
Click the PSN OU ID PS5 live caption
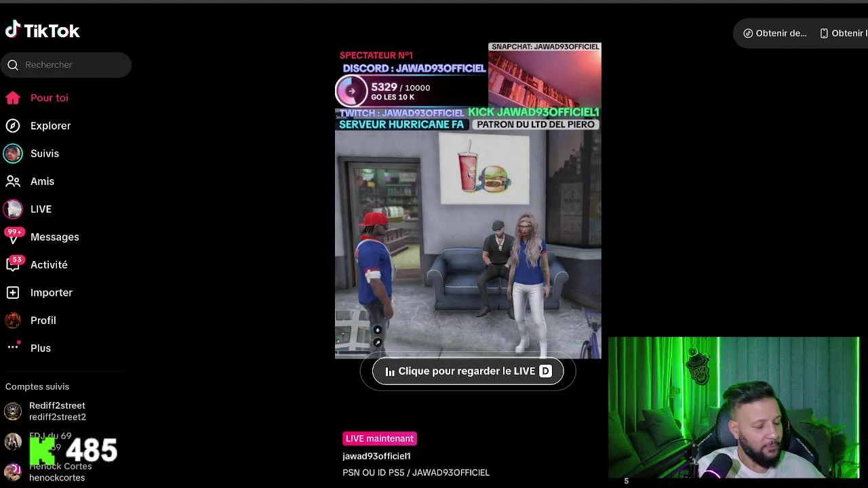point(416,472)
